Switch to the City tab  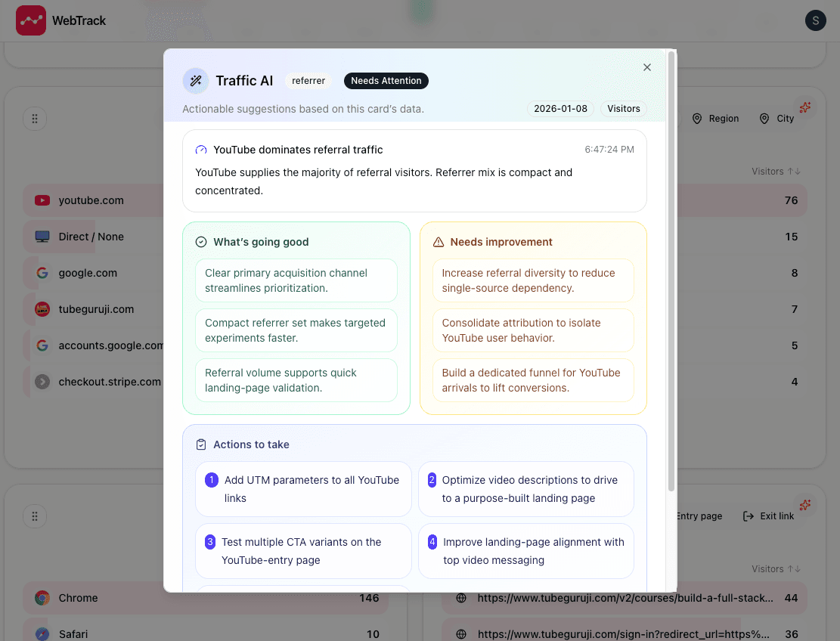click(x=777, y=119)
